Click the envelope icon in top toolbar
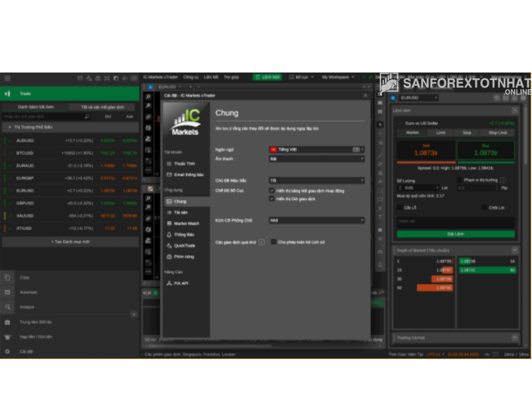The width and height of the screenshot is (532, 399). tap(80, 78)
